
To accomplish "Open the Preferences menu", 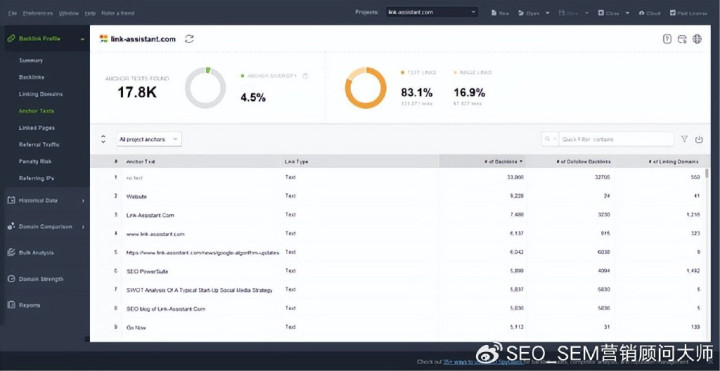I will point(38,13).
